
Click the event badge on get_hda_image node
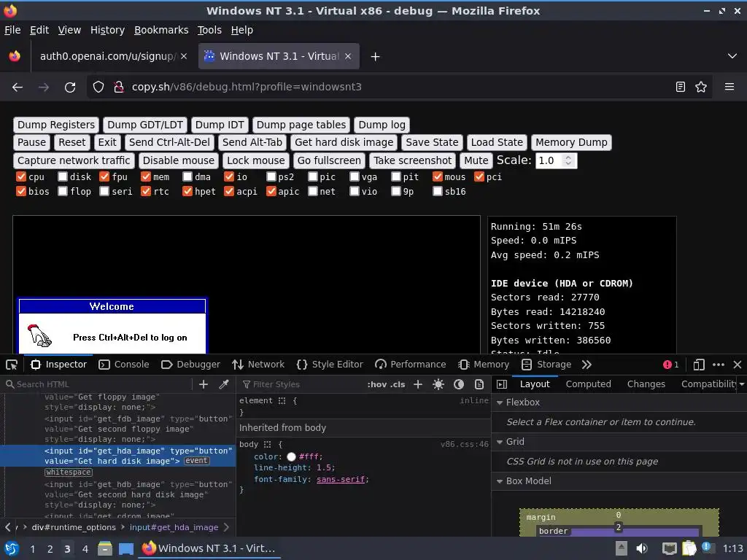point(196,461)
